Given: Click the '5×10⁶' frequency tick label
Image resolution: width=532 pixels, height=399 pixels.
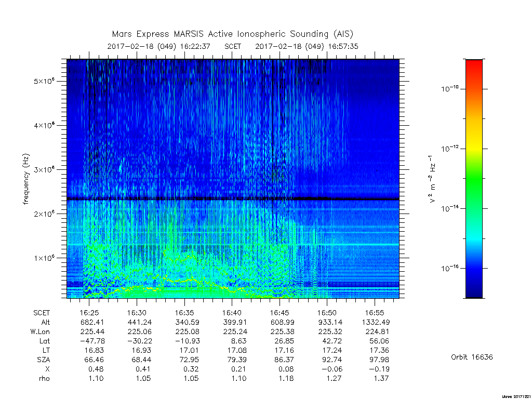Looking at the screenshot, I should point(44,81).
